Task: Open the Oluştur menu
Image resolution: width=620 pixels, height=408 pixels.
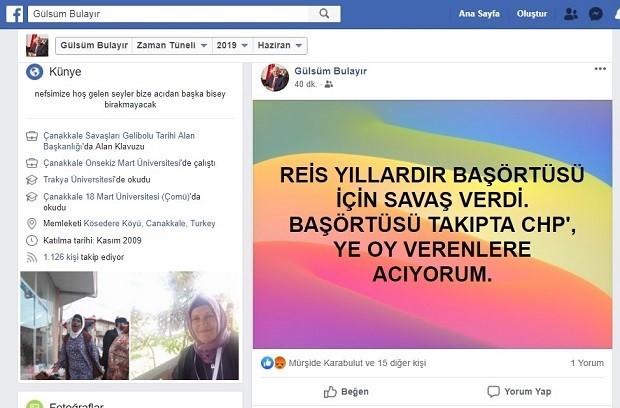Action: tap(532, 14)
